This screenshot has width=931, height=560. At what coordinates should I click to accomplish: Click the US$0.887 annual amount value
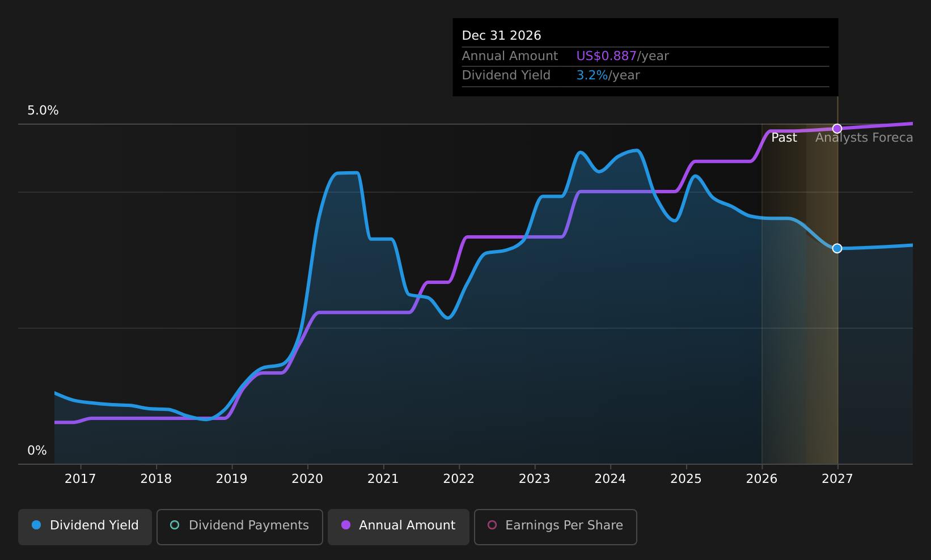606,56
